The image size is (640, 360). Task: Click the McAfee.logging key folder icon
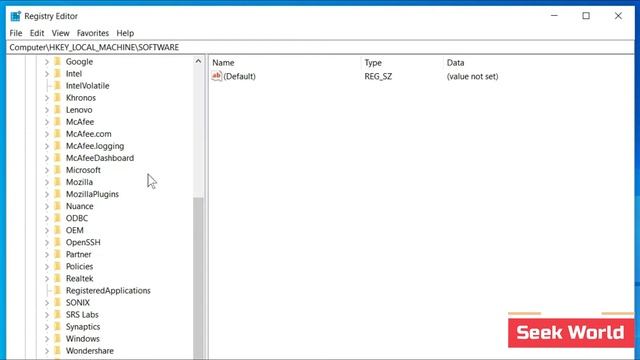click(x=58, y=146)
